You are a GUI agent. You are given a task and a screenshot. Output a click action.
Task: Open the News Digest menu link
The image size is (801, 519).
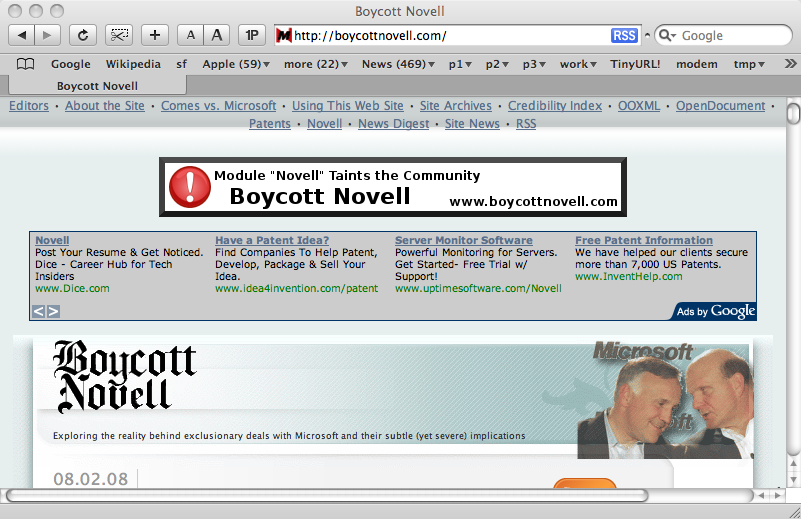[x=393, y=124]
